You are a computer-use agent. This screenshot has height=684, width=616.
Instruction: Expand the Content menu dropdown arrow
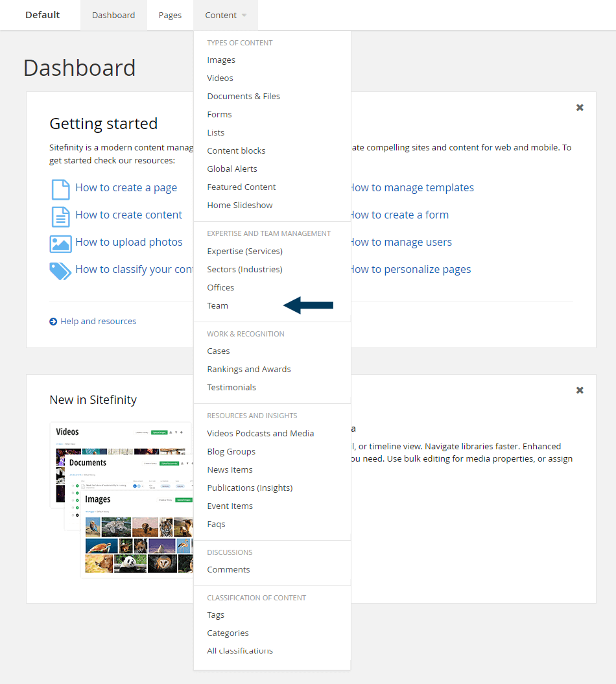point(244,16)
